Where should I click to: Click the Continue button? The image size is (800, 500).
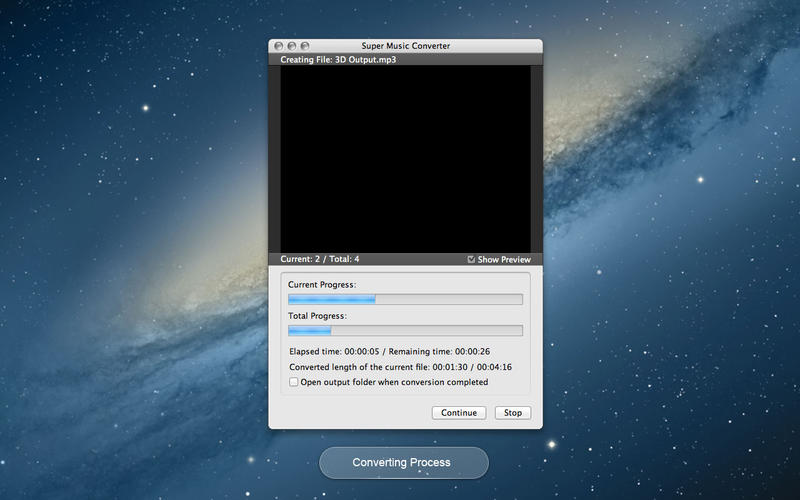click(459, 413)
